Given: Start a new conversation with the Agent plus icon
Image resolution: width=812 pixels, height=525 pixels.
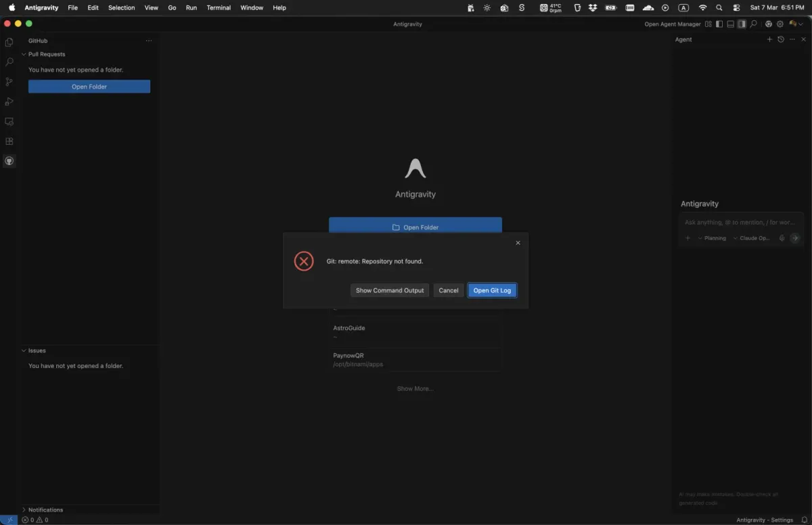Looking at the screenshot, I should click(x=769, y=39).
